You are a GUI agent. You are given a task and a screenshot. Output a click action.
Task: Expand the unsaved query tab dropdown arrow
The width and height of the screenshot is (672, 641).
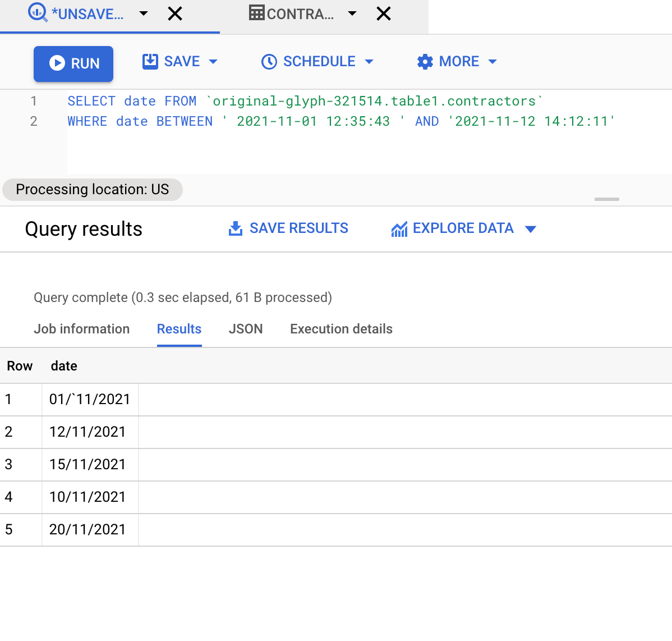click(x=144, y=13)
